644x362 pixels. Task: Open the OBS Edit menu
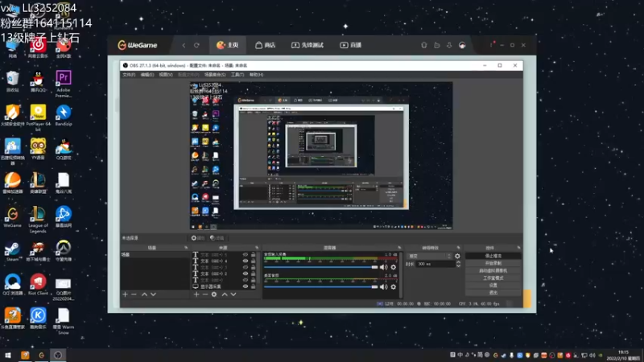click(x=147, y=75)
